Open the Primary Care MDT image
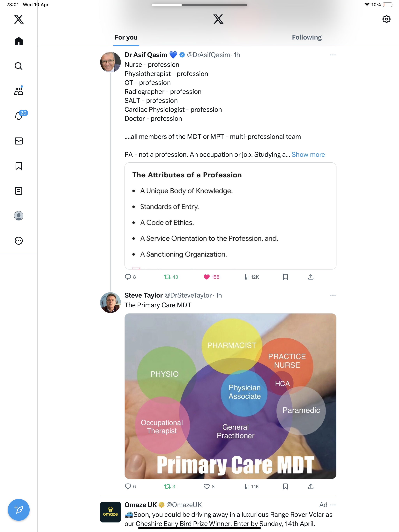The height and width of the screenshot is (532, 399). coord(230,396)
